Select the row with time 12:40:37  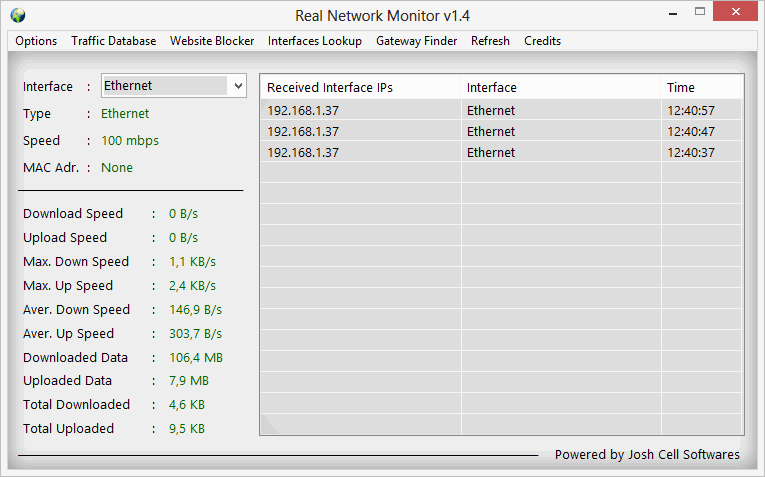(502, 152)
